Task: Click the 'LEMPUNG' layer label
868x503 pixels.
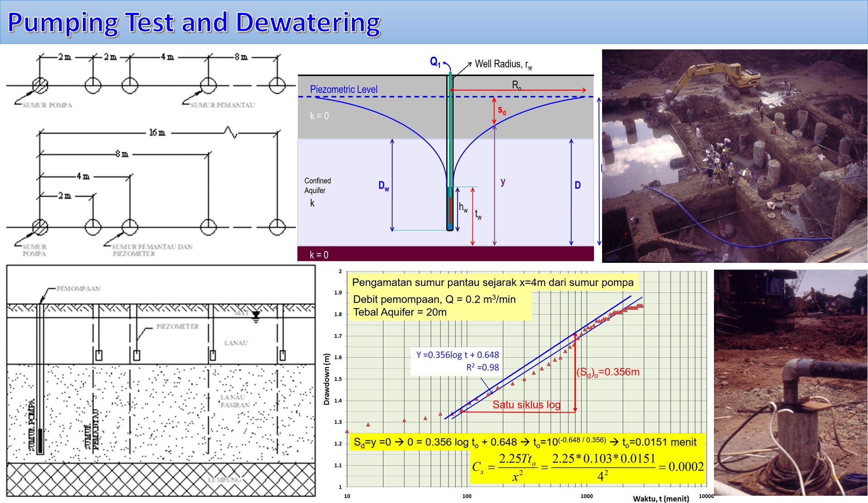Action: coord(225,479)
